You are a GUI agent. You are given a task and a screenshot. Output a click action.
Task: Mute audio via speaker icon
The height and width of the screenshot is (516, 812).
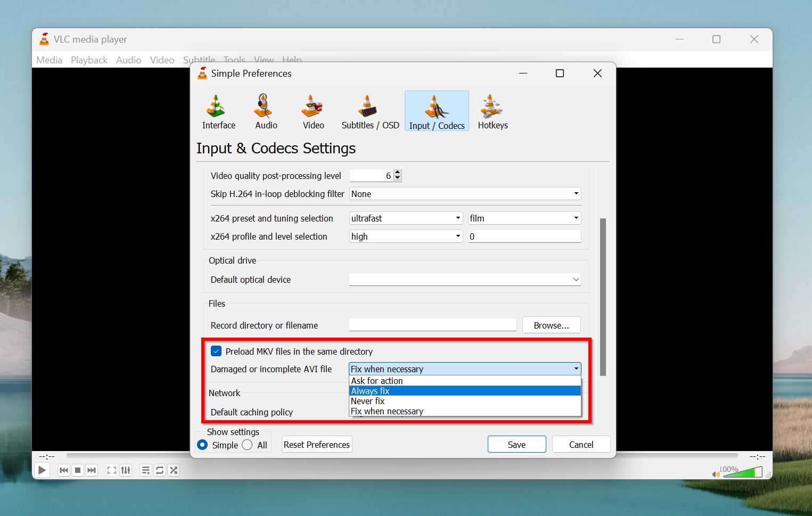point(716,474)
